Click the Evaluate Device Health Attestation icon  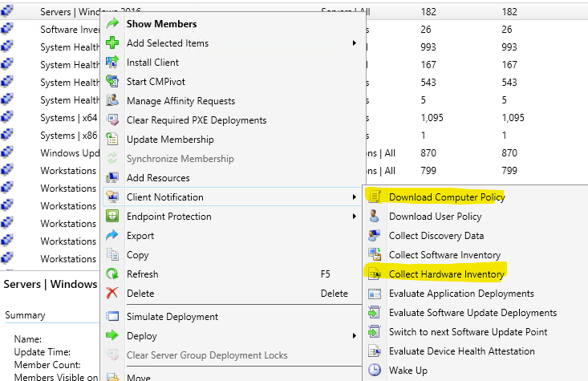click(375, 351)
